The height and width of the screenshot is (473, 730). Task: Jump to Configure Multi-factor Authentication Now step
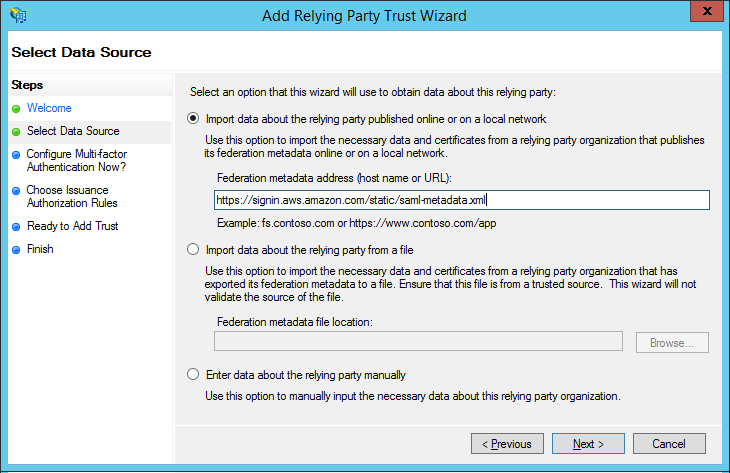pos(77,160)
